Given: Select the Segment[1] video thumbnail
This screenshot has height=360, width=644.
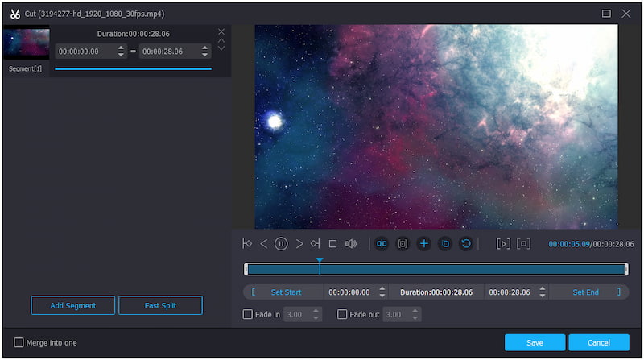Looking at the screenshot, I should (x=27, y=43).
